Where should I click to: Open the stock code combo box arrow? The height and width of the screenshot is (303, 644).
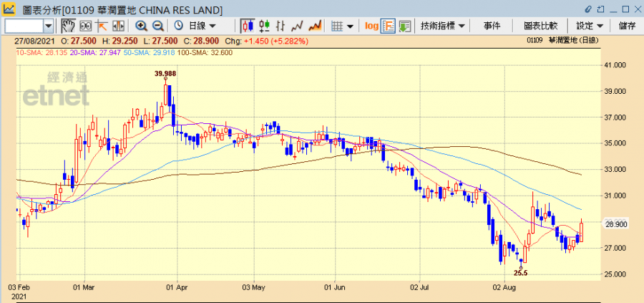pyautogui.click(x=49, y=26)
